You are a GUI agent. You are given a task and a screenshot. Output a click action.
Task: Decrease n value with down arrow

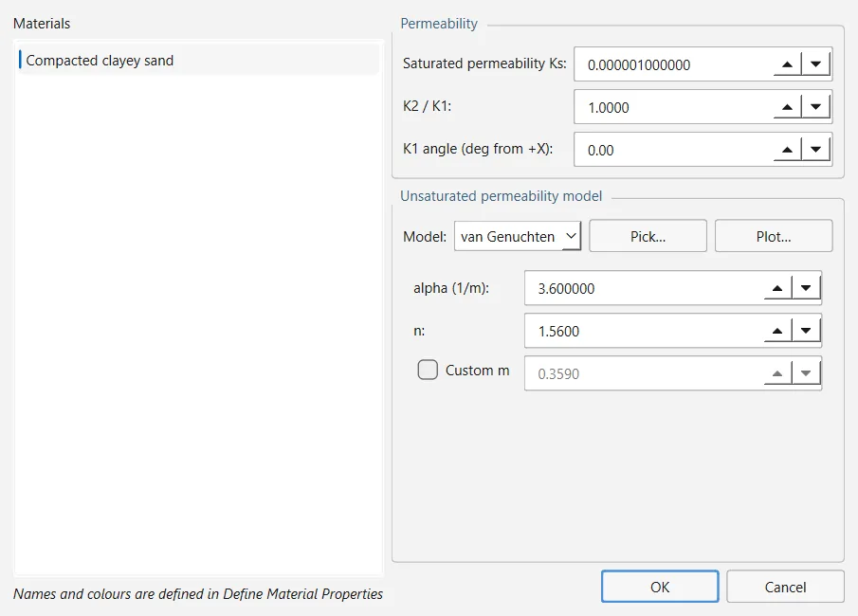pyautogui.click(x=806, y=331)
